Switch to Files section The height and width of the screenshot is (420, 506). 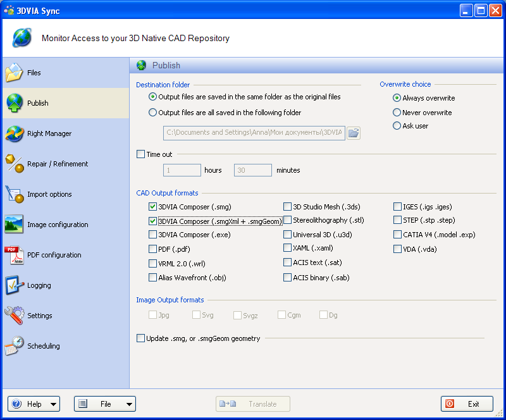tap(66, 73)
